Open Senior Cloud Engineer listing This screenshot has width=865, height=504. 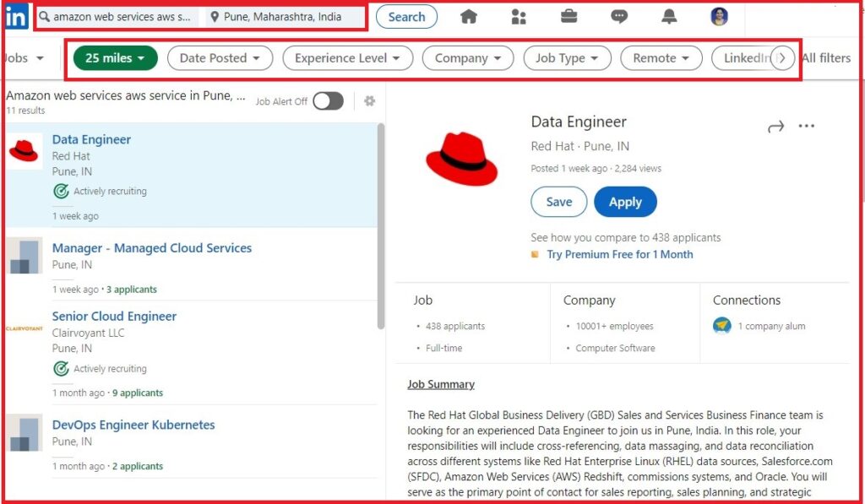(114, 316)
